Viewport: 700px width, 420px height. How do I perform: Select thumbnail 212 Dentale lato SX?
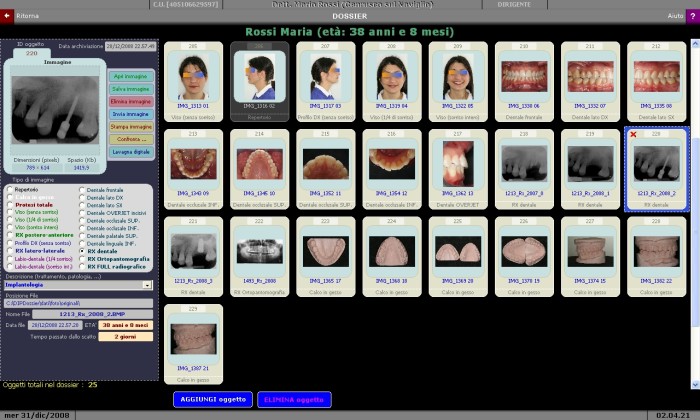click(x=656, y=82)
